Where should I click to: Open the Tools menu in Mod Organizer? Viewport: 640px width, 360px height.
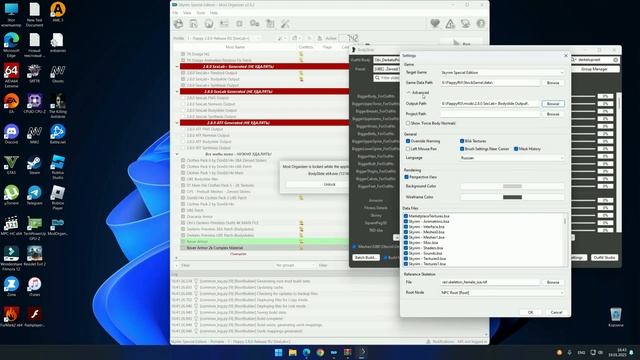coord(200,13)
